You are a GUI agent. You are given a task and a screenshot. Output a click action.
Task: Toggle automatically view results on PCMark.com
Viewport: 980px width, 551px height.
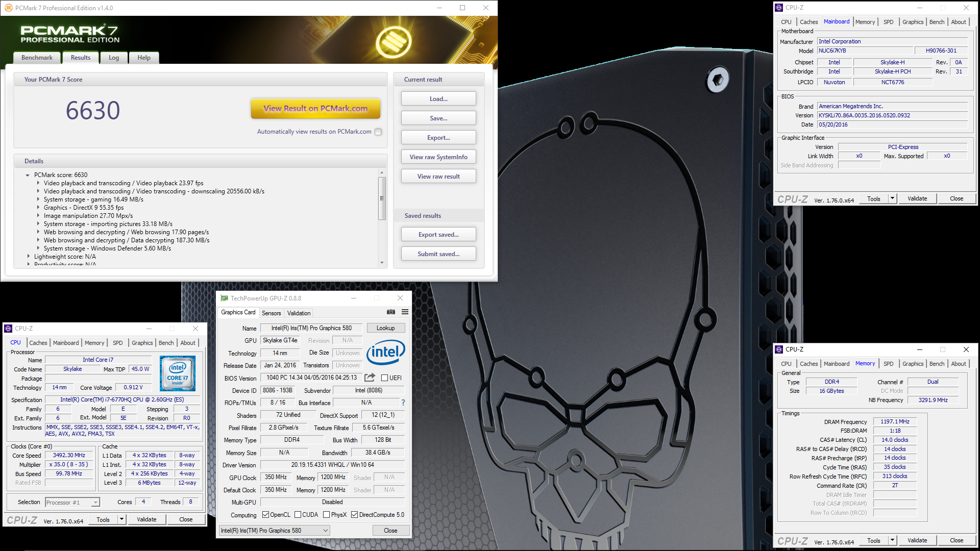click(x=378, y=132)
